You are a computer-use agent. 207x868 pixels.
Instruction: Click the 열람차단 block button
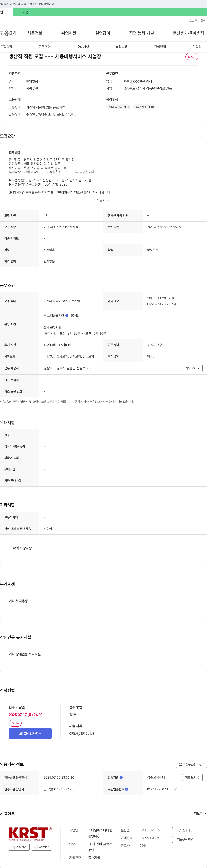pos(41,847)
